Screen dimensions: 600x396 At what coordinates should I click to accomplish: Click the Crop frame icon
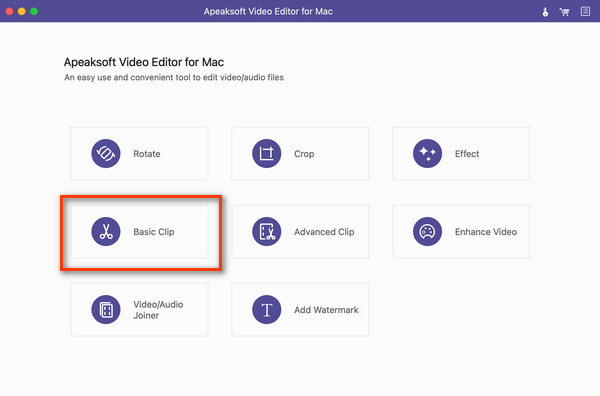pos(267,153)
